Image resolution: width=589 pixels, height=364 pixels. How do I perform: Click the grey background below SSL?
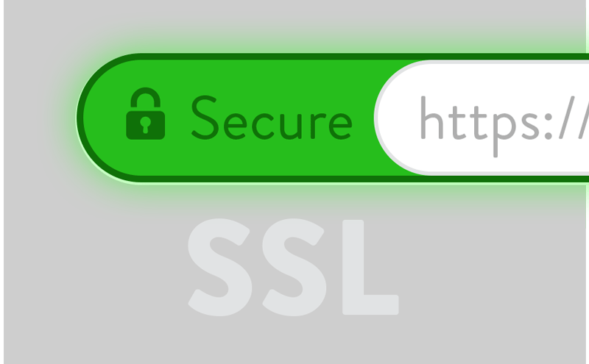pyautogui.click(x=293, y=341)
